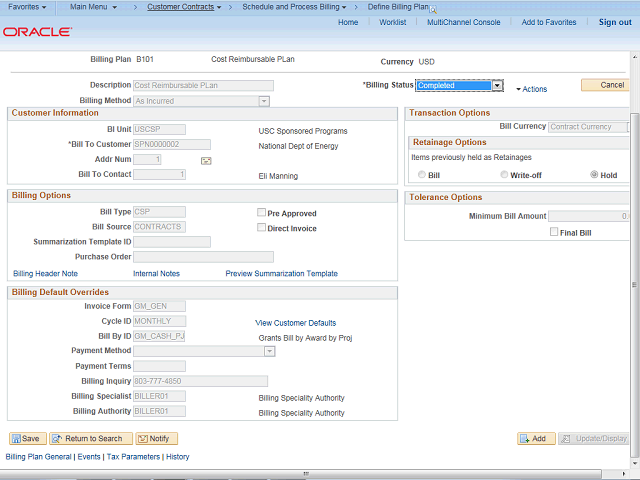Enable the Pre Approved checkbox
The width and height of the screenshot is (640, 480).
[261, 213]
